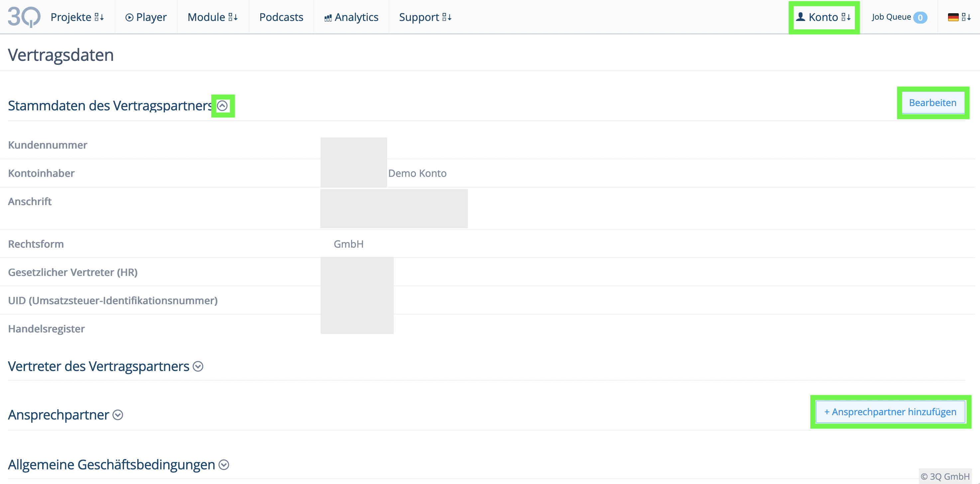Viewport: 980px width, 484px height.
Task: Click the 3Q logo icon
Action: click(24, 17)
